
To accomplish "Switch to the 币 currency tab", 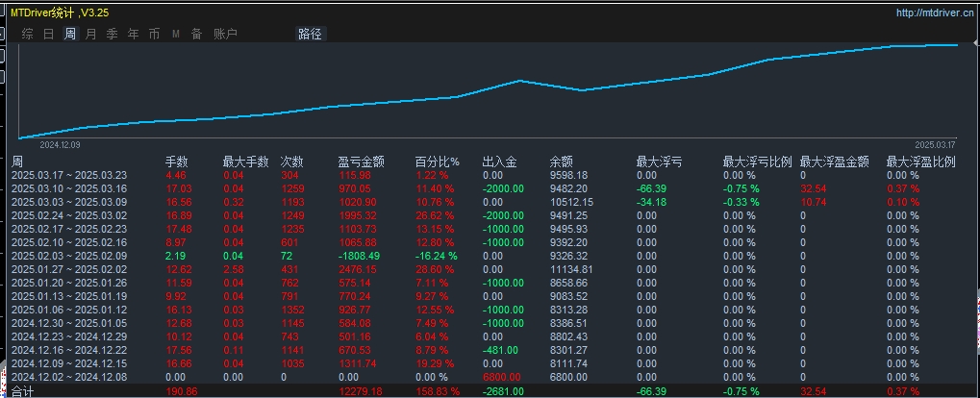I will pyautogui.click(x=155, y=34).
